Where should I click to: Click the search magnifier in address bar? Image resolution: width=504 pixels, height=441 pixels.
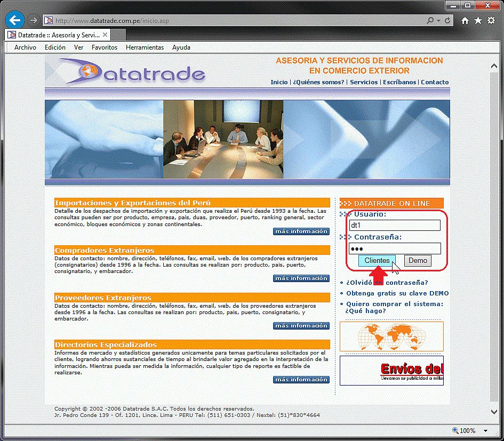(x=430, y=21)
